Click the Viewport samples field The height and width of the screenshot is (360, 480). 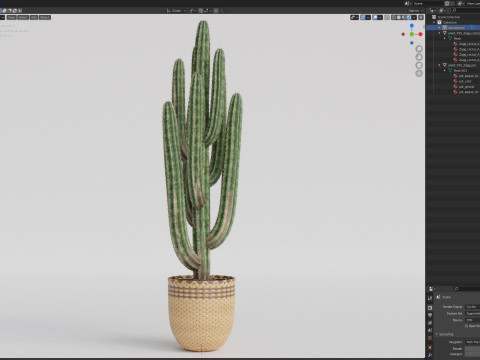(x=473, y=354)
